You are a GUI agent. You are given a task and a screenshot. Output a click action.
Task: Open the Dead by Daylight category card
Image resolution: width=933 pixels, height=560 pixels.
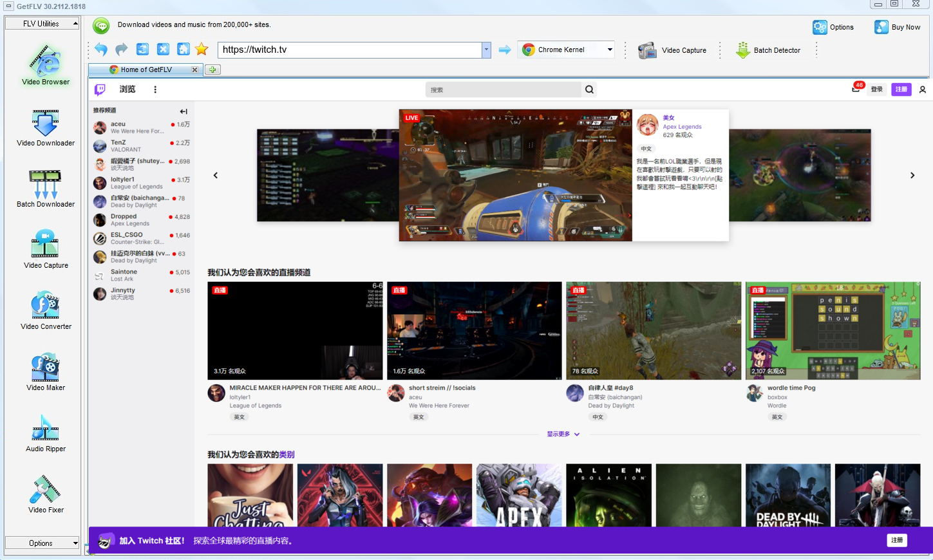(x=788, y=496)
